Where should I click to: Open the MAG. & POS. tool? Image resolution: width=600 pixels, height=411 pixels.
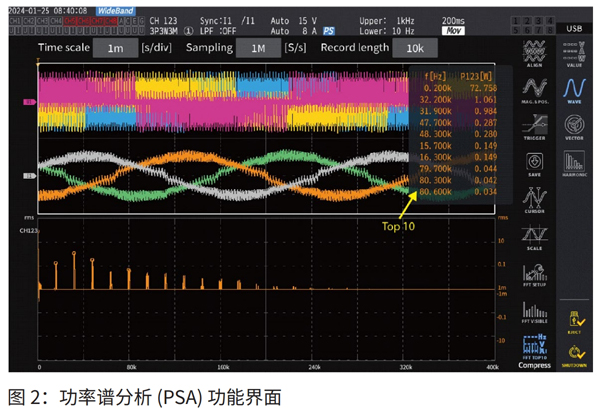tap(533, 89)
